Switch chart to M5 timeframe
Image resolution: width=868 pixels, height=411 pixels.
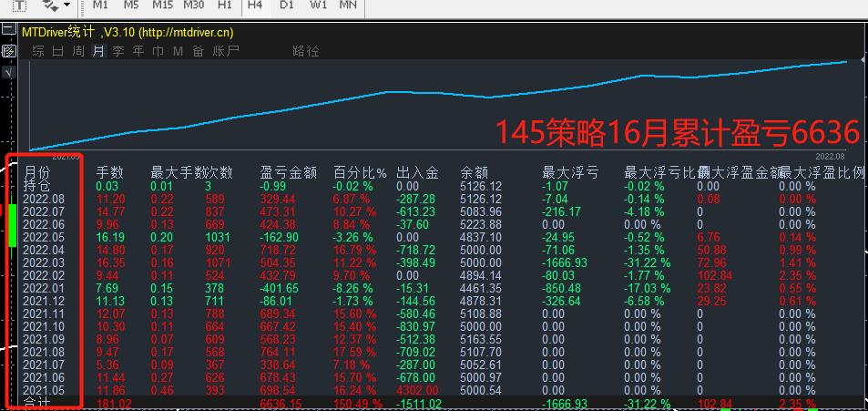tap(131, 5)
